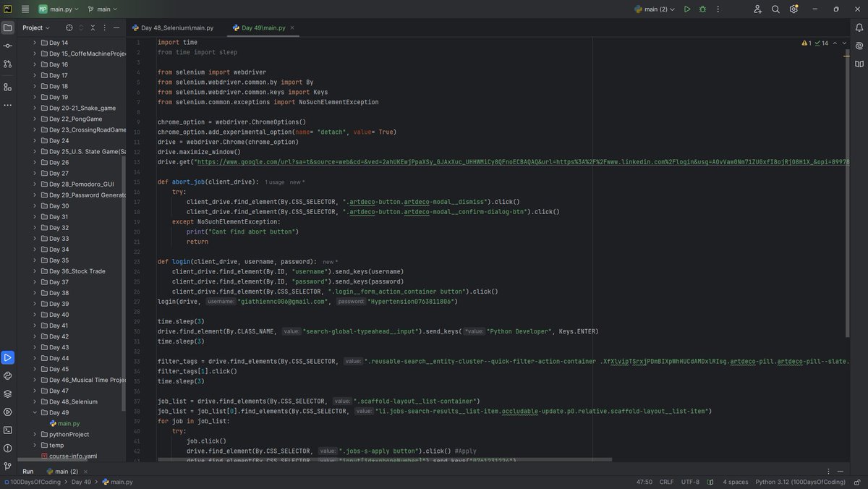This screenshot has height=489, width=868.
Task: Open the Services tool window
Action: pyautogui.click(x=8, y=412)
